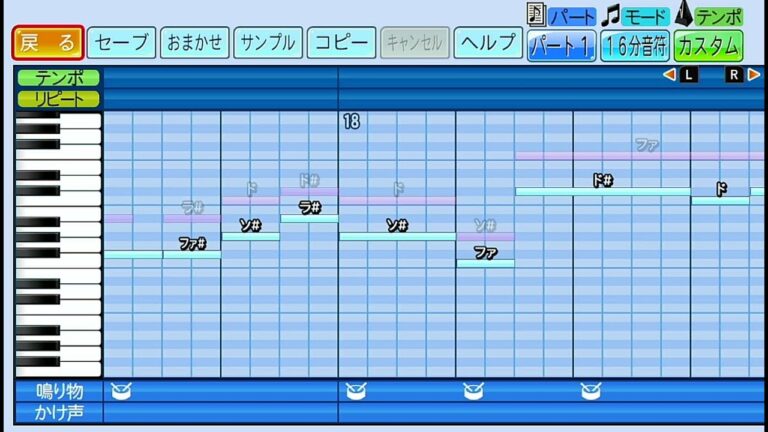Click the 戻る back button
This screenshot has height=432, width=768.
pos(47,43)
